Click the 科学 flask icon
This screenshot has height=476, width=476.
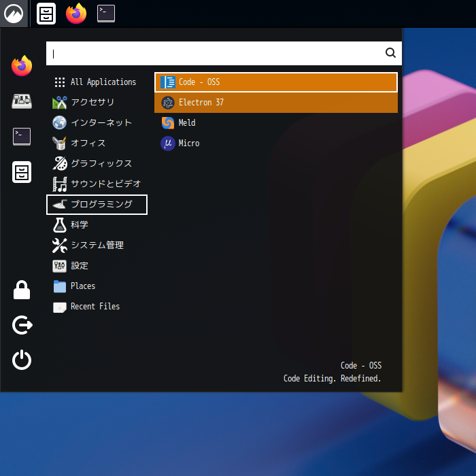(60, 225)
